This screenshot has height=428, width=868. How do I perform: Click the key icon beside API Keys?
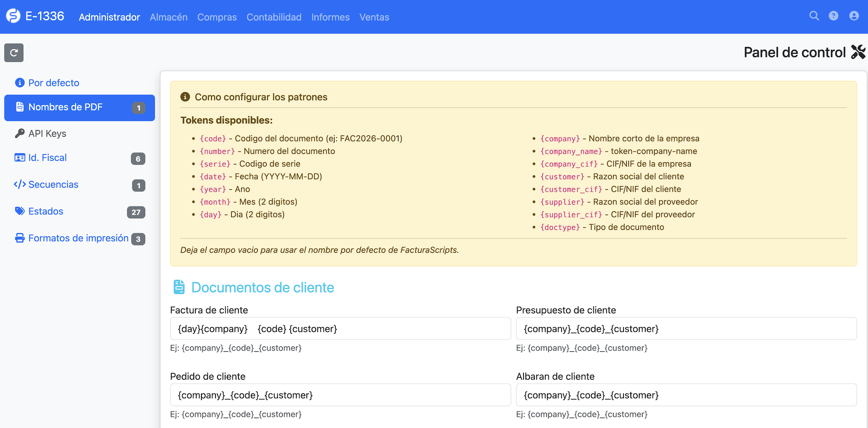19,133
